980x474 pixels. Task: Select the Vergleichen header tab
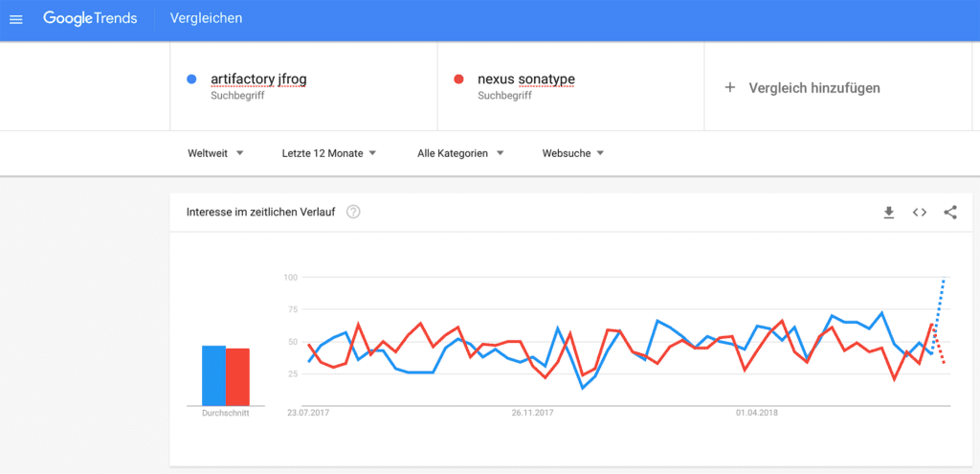click(206, 18)
